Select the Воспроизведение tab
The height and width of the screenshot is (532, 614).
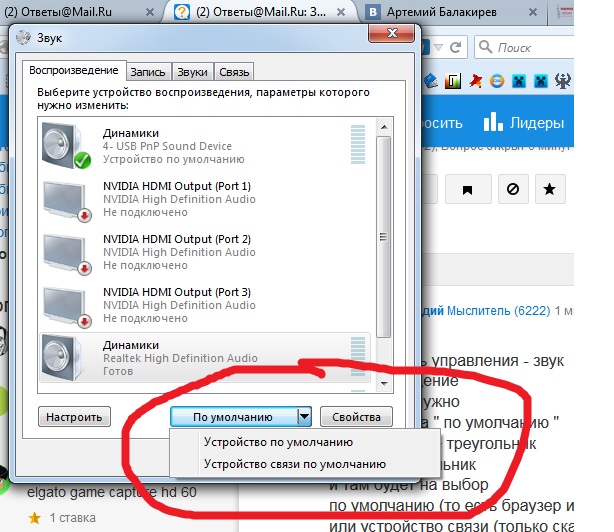pos(74,70)
